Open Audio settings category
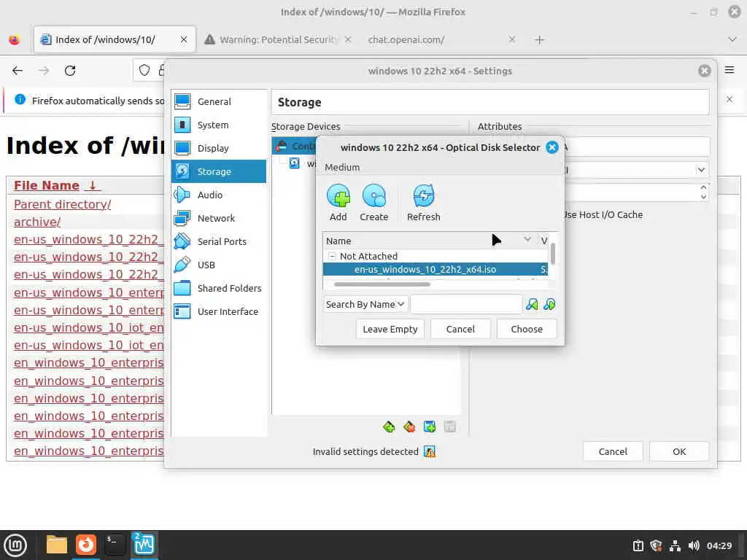The image size is (747, 560). [x=219, y=195]
